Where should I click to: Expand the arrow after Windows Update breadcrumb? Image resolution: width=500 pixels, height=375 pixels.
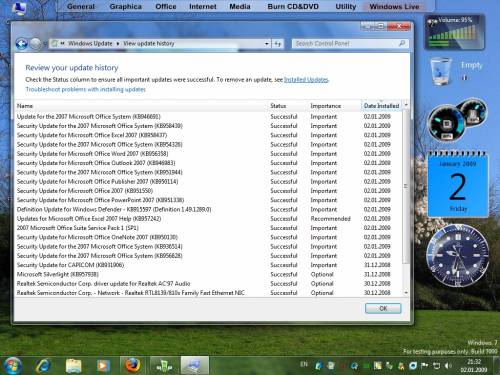tap(118, 44)
